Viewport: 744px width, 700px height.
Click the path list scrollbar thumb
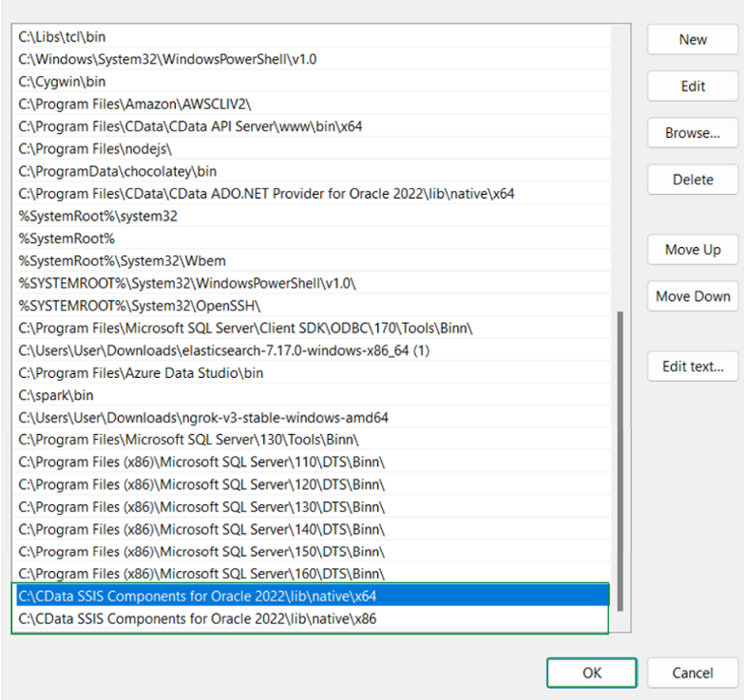click(620, 461)
